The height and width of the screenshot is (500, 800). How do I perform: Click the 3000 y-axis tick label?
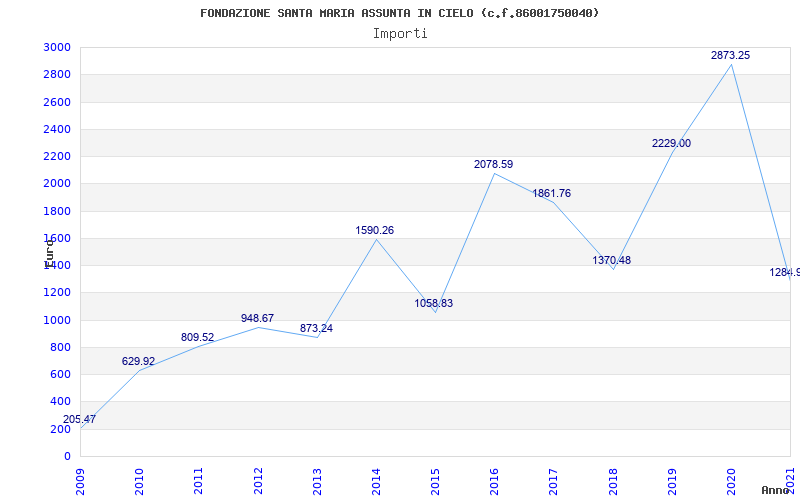57,47
